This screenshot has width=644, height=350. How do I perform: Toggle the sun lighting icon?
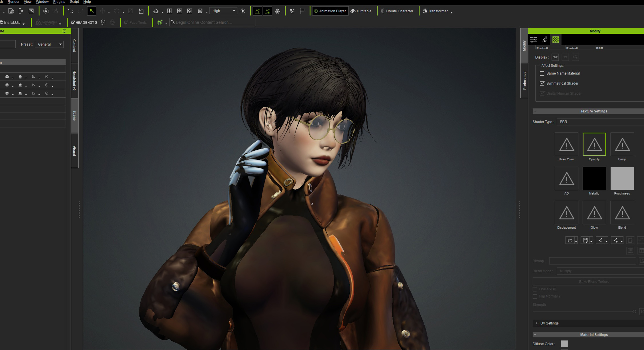[243, 11]
